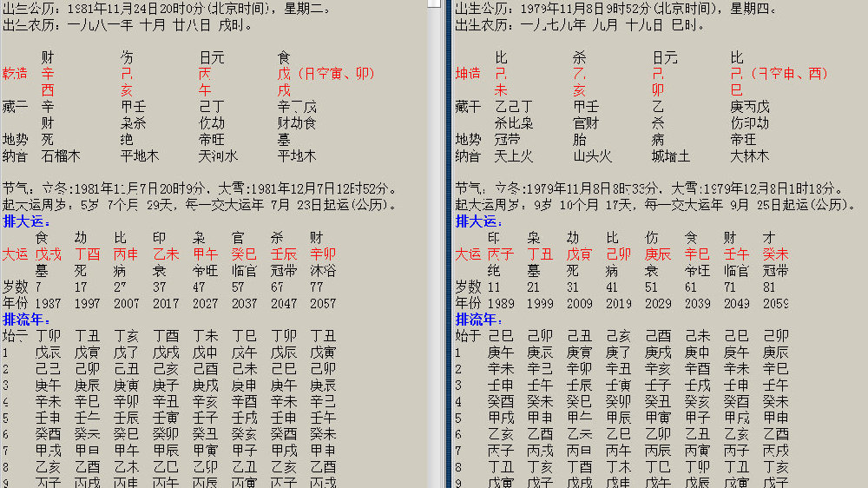Image resolution: width=868 pixels, height=488 pixels.
Task: Click the dark blue divider between the two panels
Action: tap(448, 260)
